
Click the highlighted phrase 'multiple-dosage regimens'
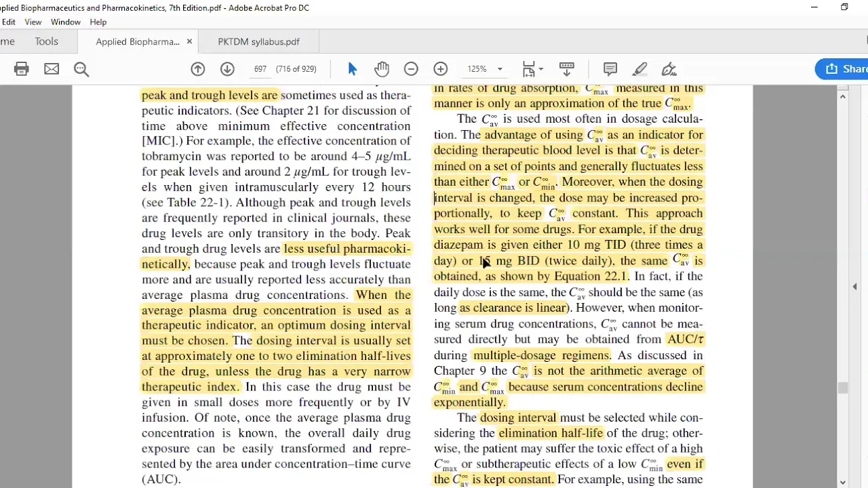[542, 355]
